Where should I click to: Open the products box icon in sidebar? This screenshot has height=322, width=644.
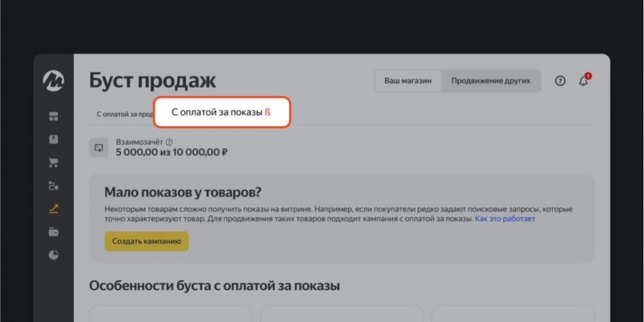53,139
